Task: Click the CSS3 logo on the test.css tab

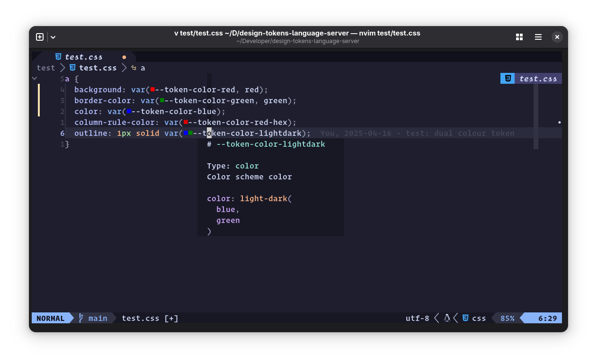Action: [x=58, y=57]
